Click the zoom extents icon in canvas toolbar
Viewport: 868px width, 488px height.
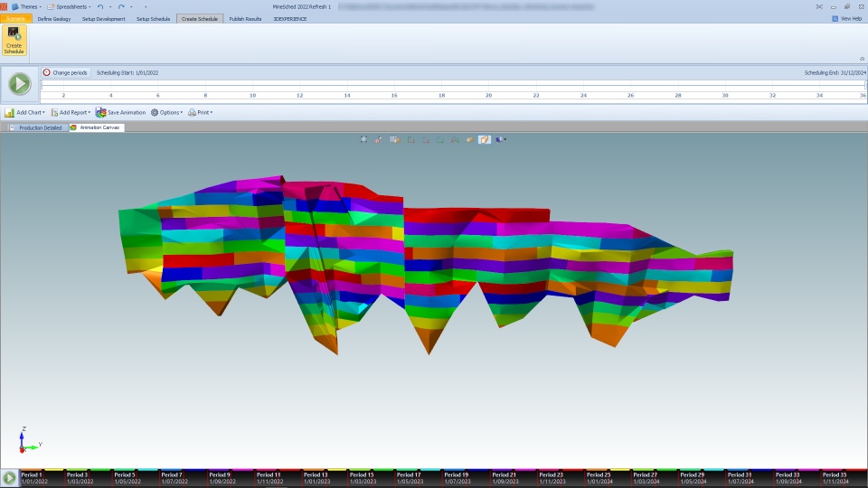pyautogui.click(x=363, y=140)
